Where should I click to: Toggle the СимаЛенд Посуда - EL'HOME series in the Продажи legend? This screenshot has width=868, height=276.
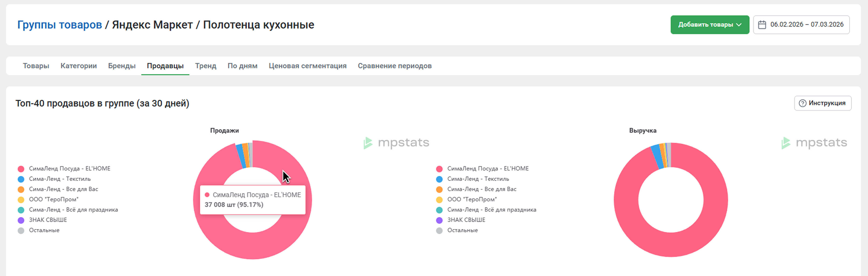point(69,169)
